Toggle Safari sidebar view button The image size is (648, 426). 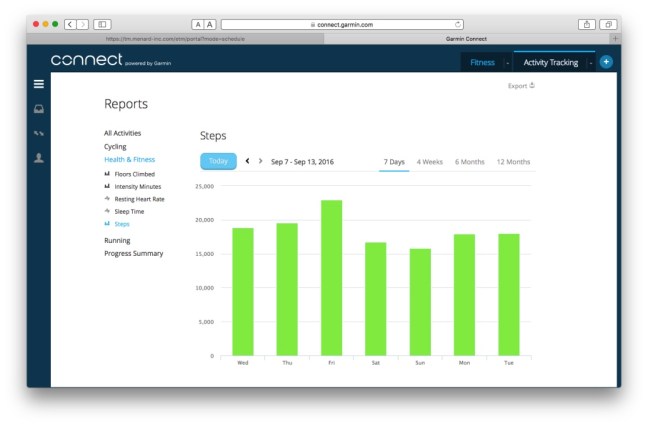pos(102,23)
